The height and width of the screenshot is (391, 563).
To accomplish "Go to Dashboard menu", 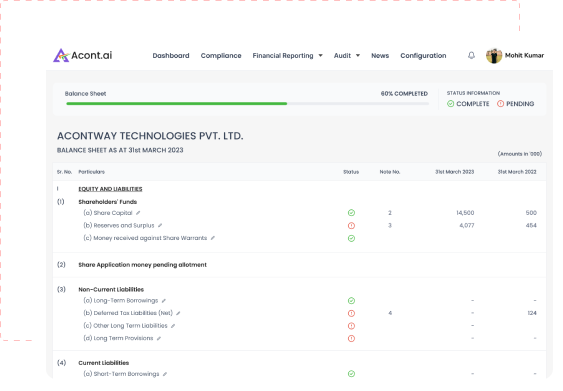I will tap(171, 56).
